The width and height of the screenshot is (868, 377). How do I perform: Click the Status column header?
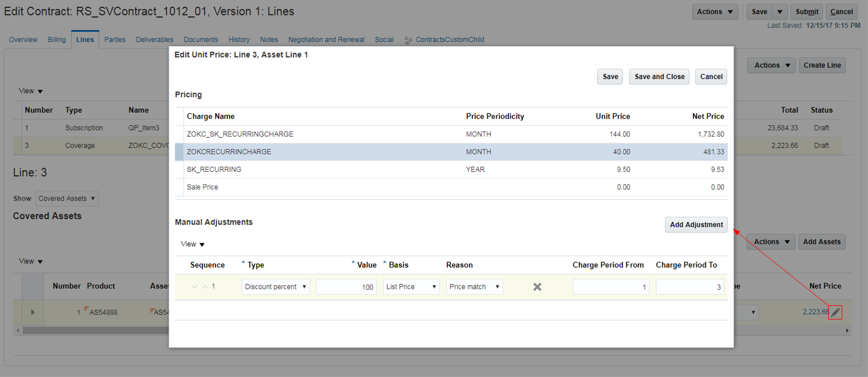822,110
